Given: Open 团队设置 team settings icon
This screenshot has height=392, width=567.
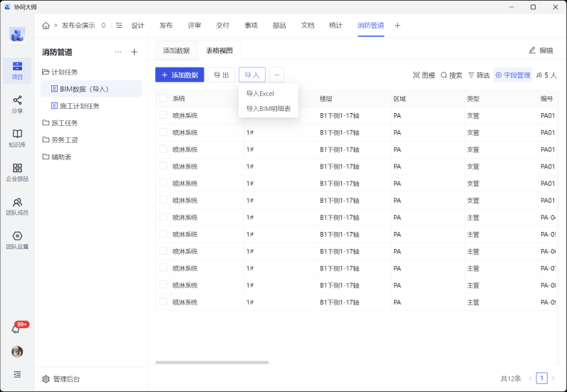Looking at the screenshot, I should (17, 236).
